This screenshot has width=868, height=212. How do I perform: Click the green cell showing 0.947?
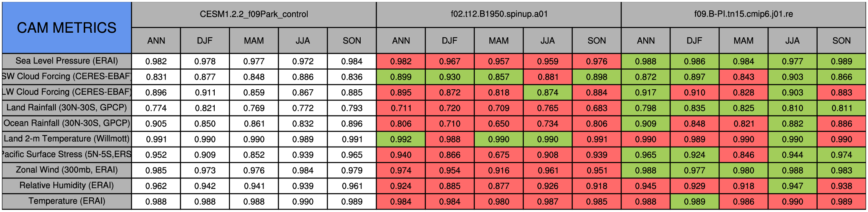click(x=792, y=186)
